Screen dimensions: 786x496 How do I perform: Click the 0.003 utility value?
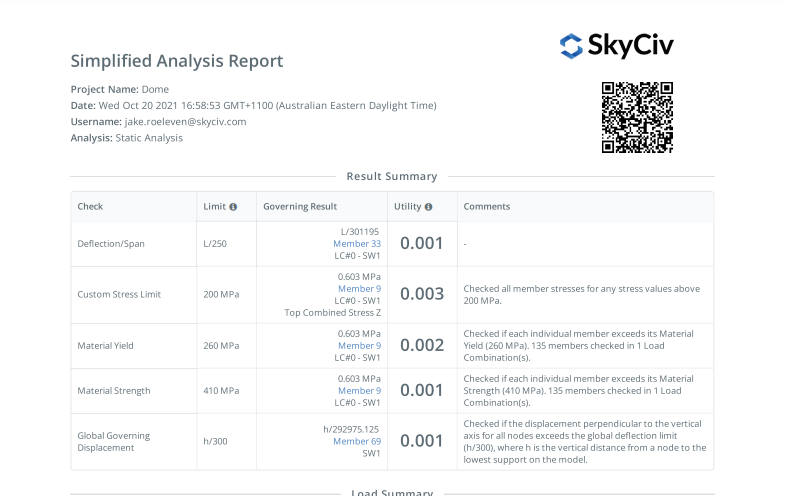[x=421, y=294]
